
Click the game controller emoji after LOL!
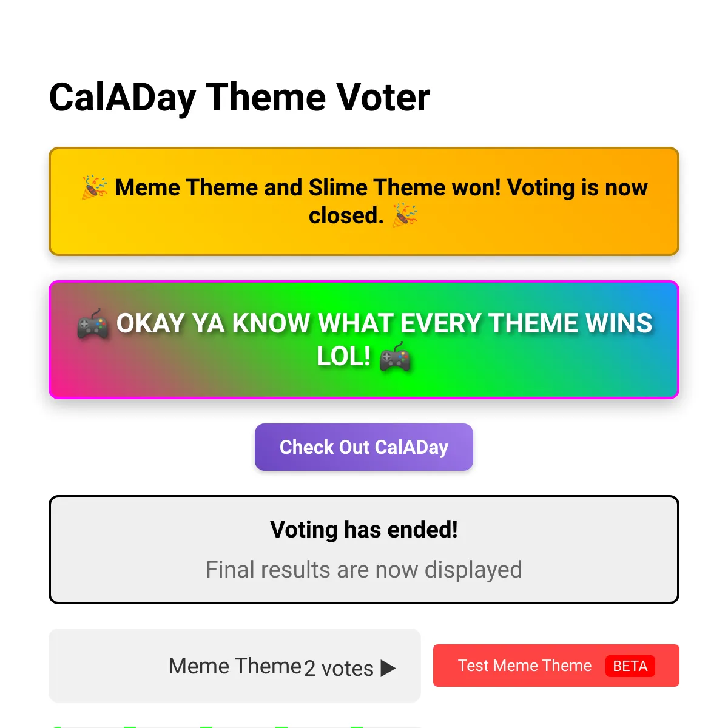pos(395,357)
